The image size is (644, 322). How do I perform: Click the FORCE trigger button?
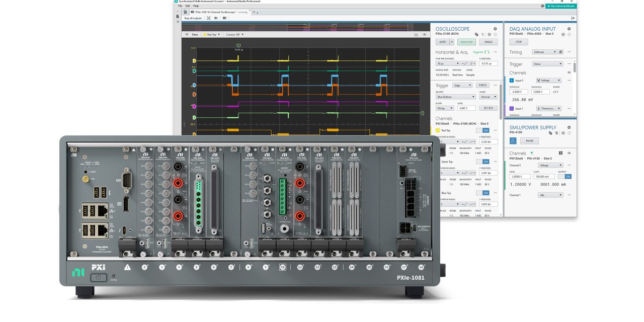(482, 85)
